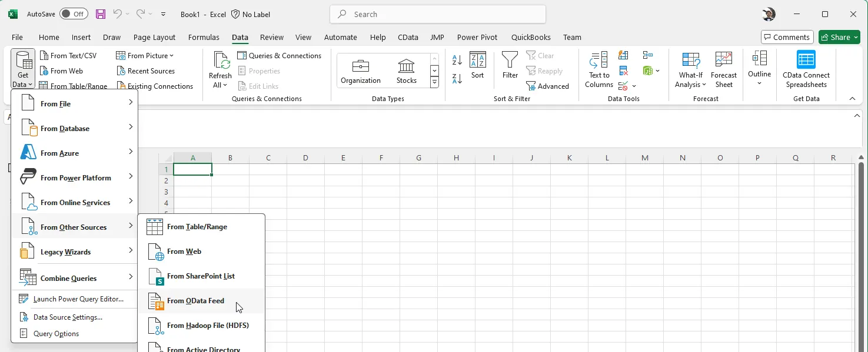The width and height of the screenshot is (868, 352).
Task: Select the Stocks data type
Action: tap(406, 70)
